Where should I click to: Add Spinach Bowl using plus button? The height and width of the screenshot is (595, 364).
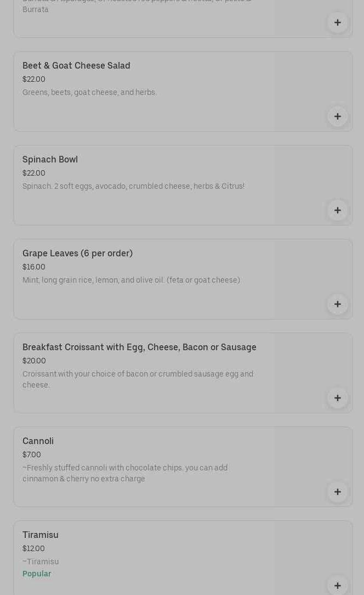(x=337, y=210)
